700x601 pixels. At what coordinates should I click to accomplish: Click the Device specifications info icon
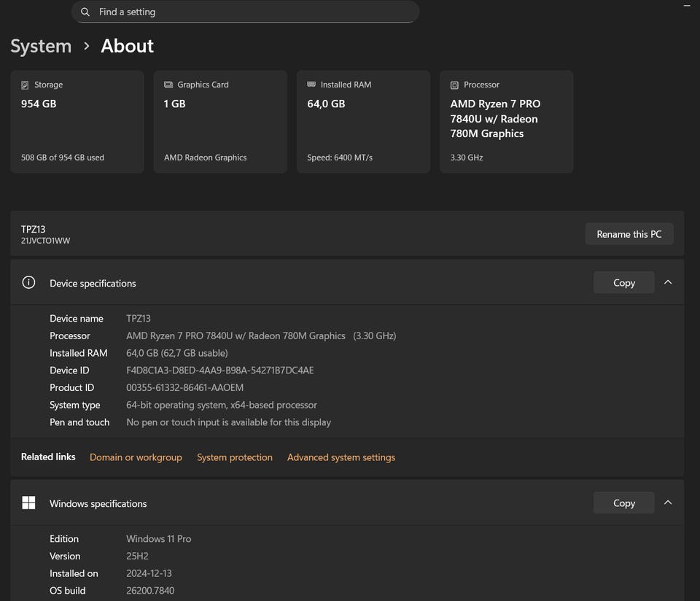(x=28, y=283)
